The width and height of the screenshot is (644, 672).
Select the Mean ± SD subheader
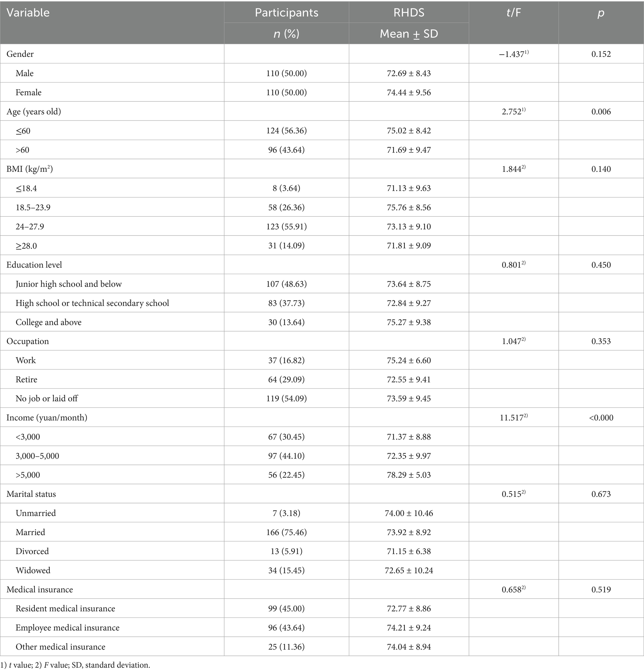[409, 34]
